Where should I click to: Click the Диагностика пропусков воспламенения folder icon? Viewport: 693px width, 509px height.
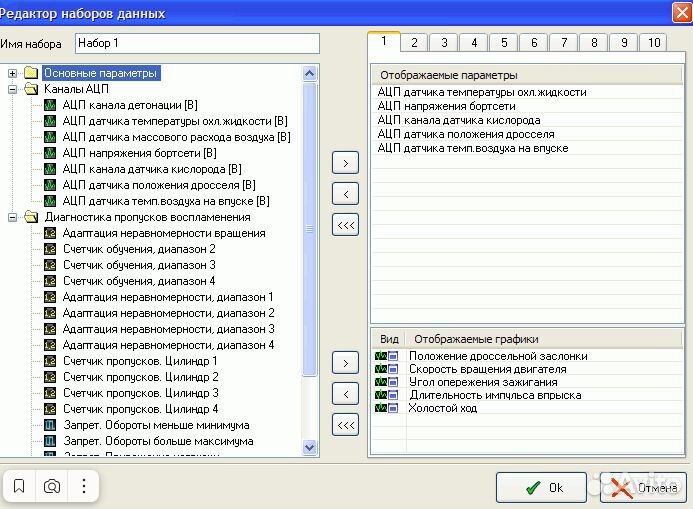click(x=31, y=217)
